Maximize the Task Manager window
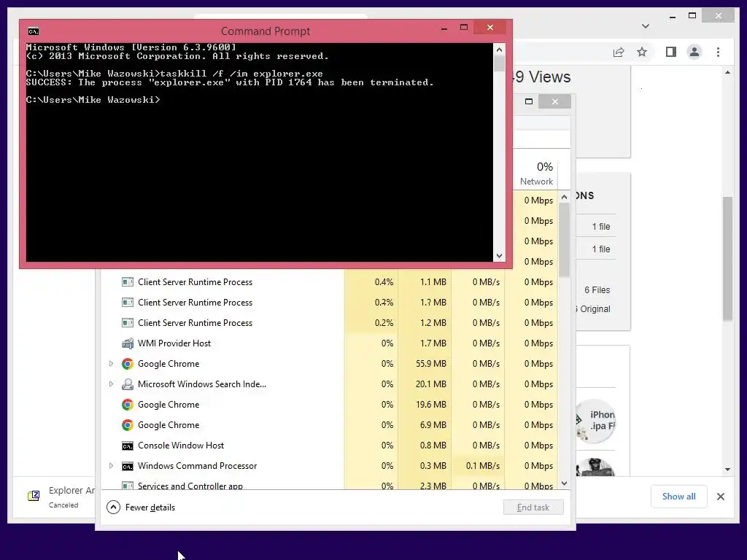 coord(529,101)
